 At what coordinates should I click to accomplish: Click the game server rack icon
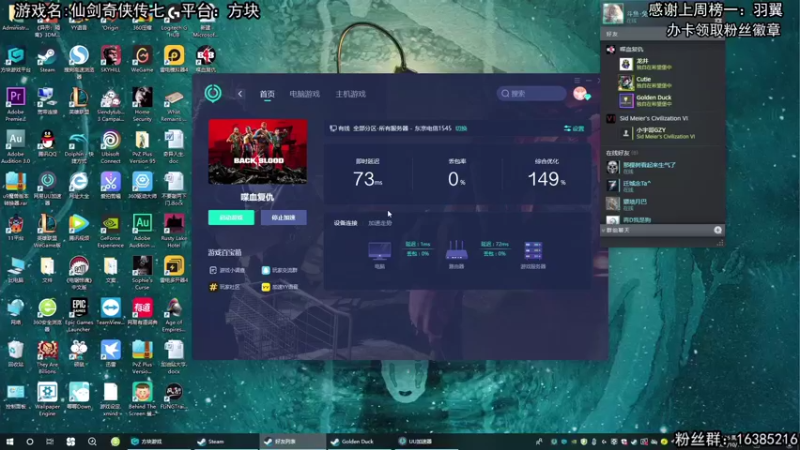(533, 252)
